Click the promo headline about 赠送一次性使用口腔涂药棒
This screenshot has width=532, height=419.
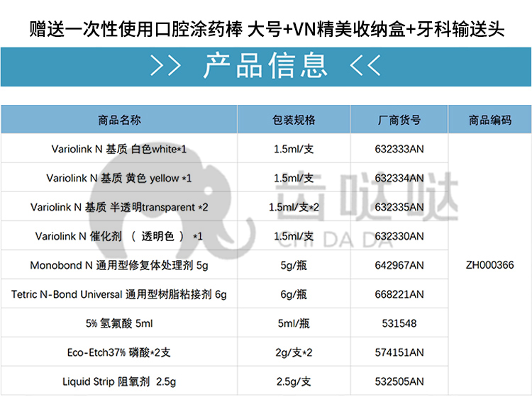(267, 29)
